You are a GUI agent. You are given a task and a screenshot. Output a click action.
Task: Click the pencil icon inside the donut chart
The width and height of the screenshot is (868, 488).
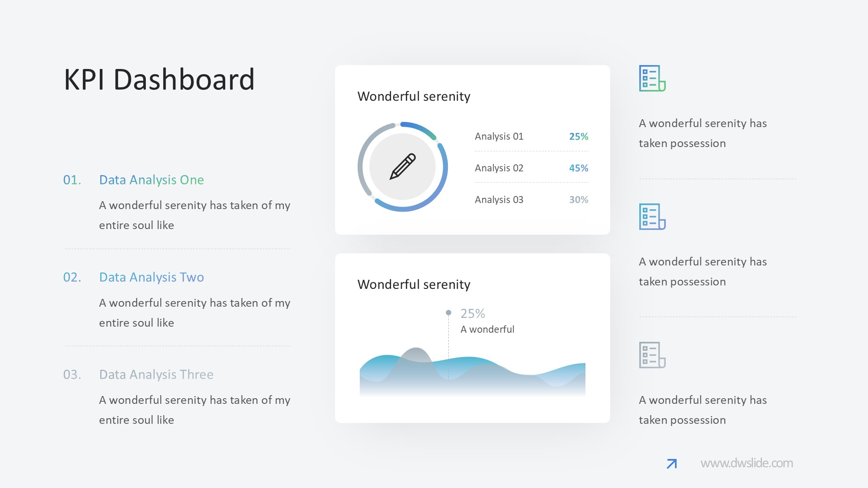pyautogui.click(x=403, y=167)
